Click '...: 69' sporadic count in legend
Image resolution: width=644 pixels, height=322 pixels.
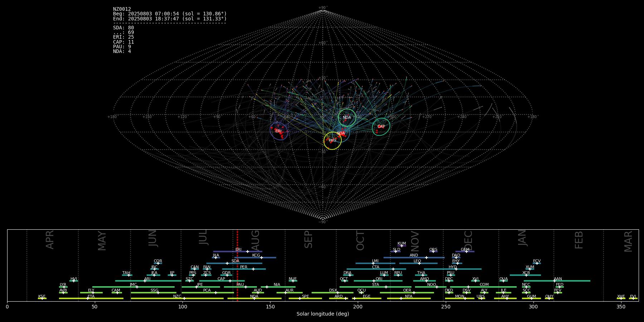(123, 33)
